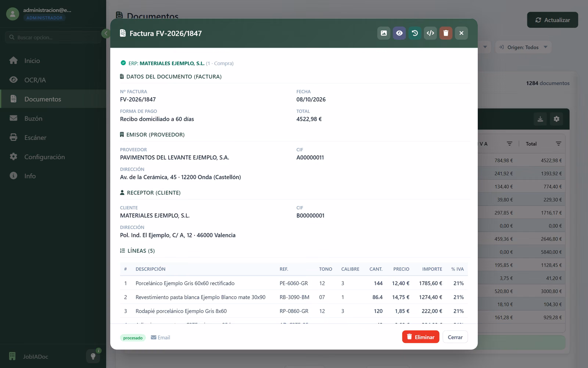This screenshot has height=368, width=588.
Task: Open the Origen: Todos dropdown
Action: (x=523, y=47)
